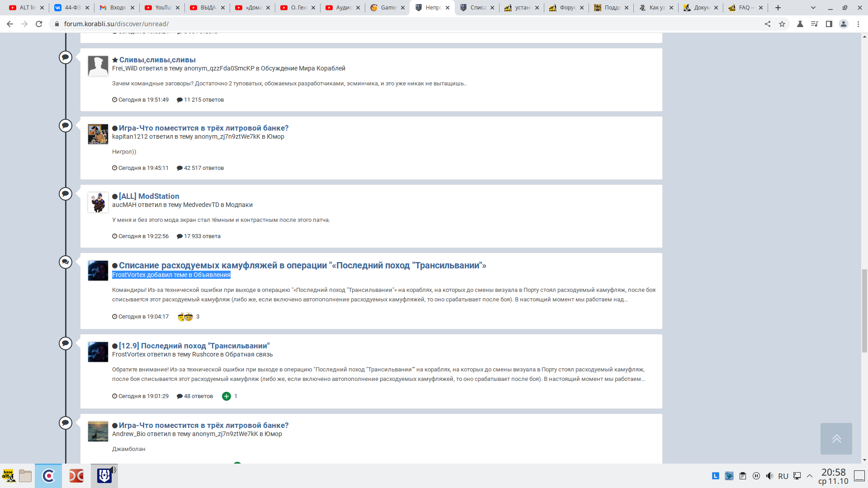This screenshot has height=488, width=868.
Task: Go back to the previous page
Action: point(10,24)
